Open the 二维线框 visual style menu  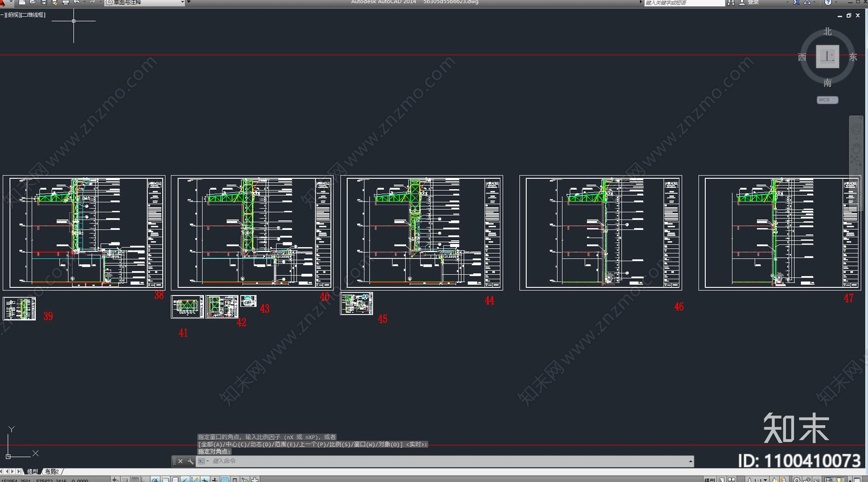point(33,15)
